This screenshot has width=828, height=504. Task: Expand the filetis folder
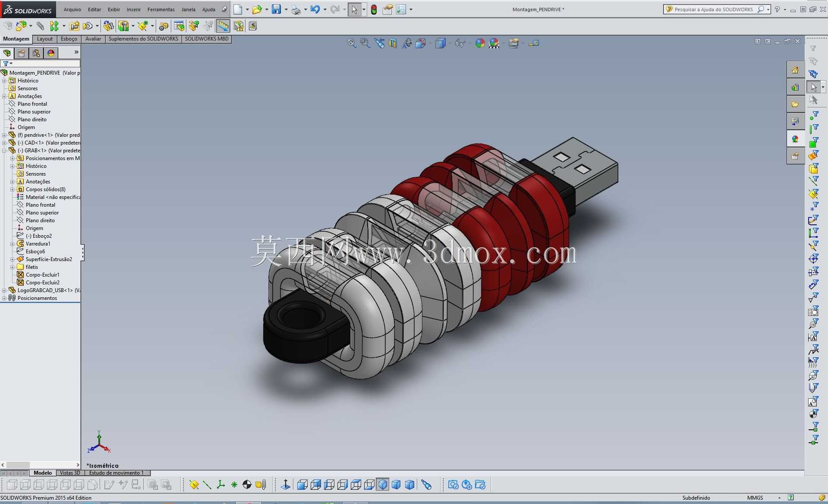point(13,267)
